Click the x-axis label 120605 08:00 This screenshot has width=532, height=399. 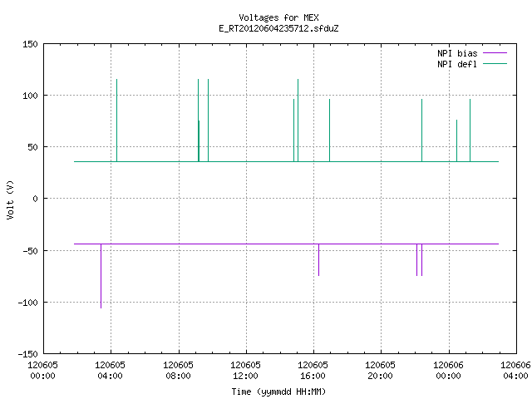pos(178,370)
